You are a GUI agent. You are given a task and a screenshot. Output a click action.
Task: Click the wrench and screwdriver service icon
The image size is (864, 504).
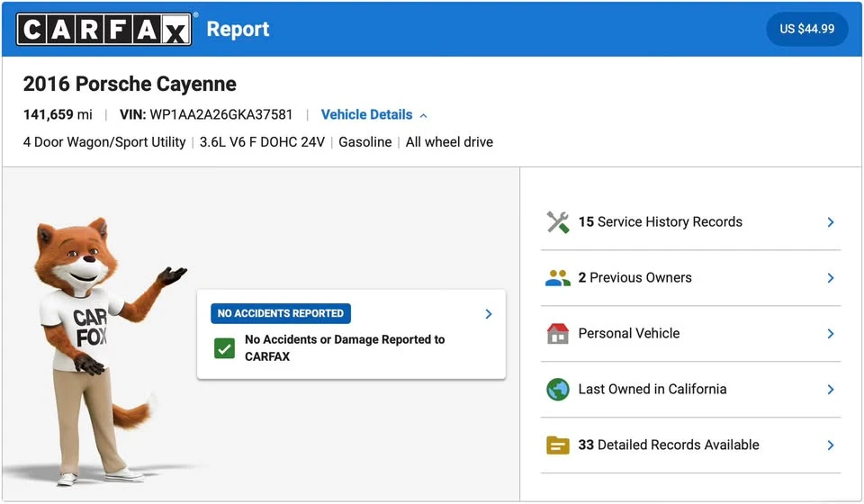click(558, 222)
